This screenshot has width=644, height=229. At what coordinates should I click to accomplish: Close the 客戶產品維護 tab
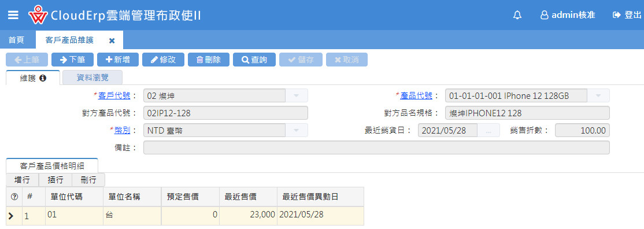pos(112,40)
